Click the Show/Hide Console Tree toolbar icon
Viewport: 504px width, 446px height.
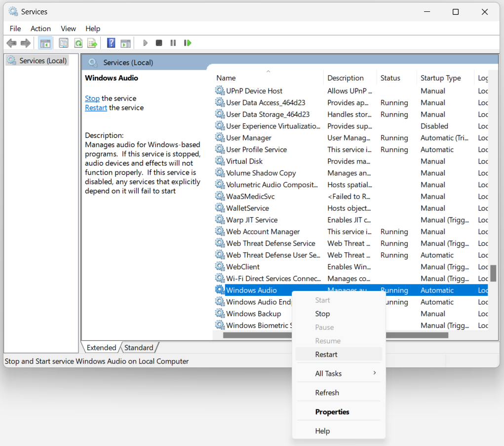point(45,43)
